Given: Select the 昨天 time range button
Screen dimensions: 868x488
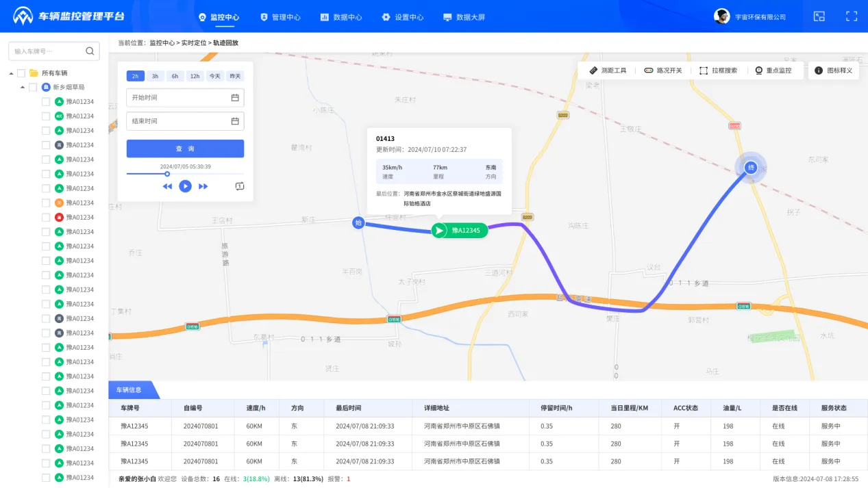Looking at the screenshot, I should 235,76.
